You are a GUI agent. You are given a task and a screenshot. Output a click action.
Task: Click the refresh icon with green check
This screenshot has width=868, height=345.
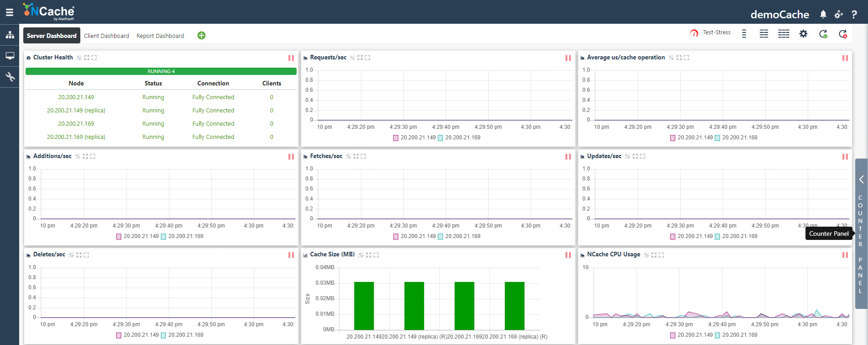pos(823,34)
